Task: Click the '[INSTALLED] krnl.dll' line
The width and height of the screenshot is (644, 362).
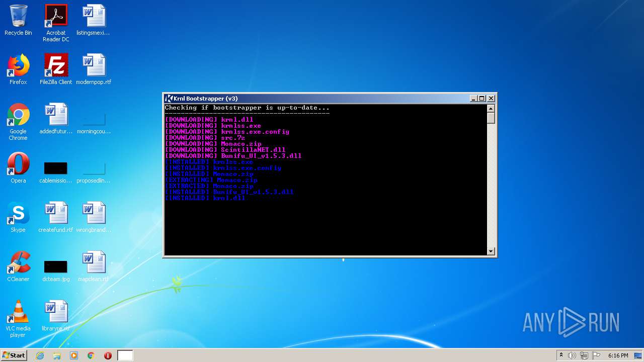Action: tap(205, 198)
